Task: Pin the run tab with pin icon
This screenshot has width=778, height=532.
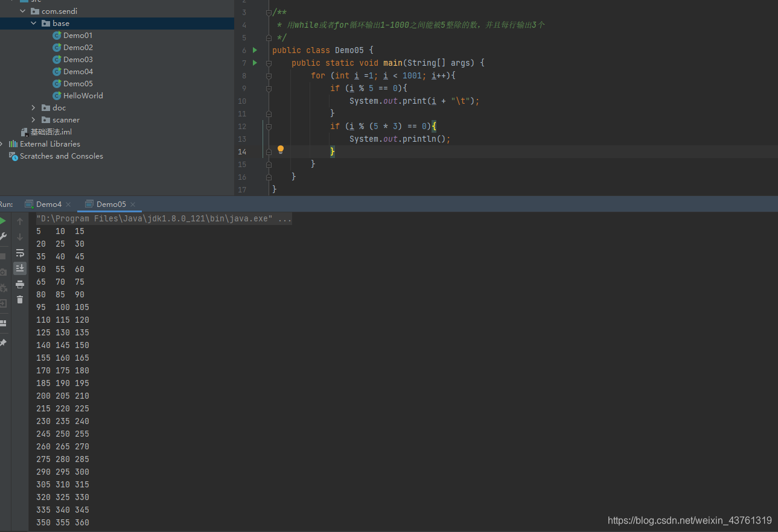Action: [3, 343]
